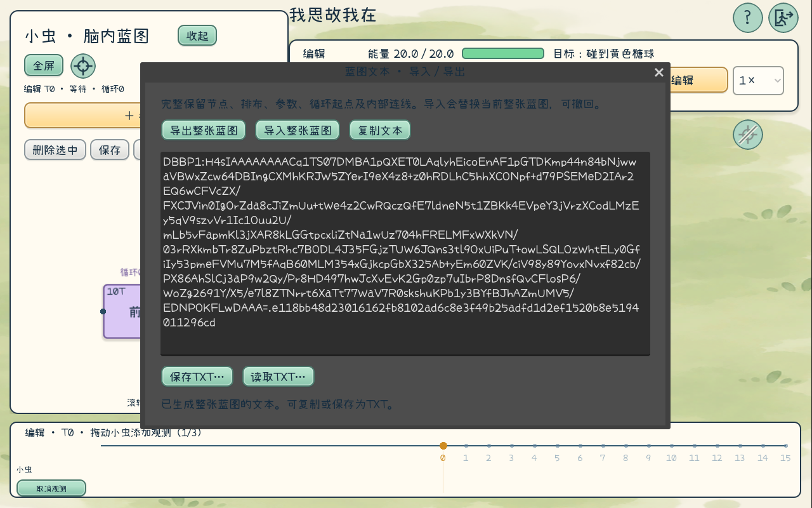Click the exit level icon
This screenshot has height=508, width=812.
[783, 18]
